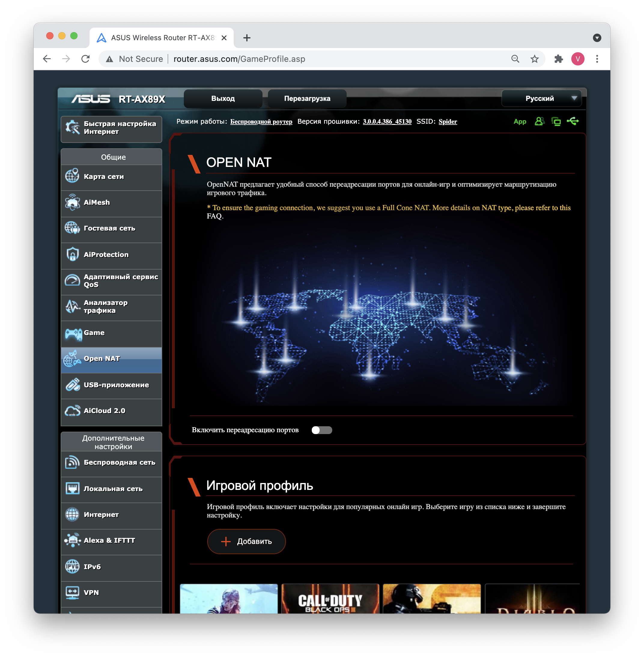This screenshot has width=644, height=658.
Task: Click the AiMesh sidebar icon
Action: (x=72, y=202)
